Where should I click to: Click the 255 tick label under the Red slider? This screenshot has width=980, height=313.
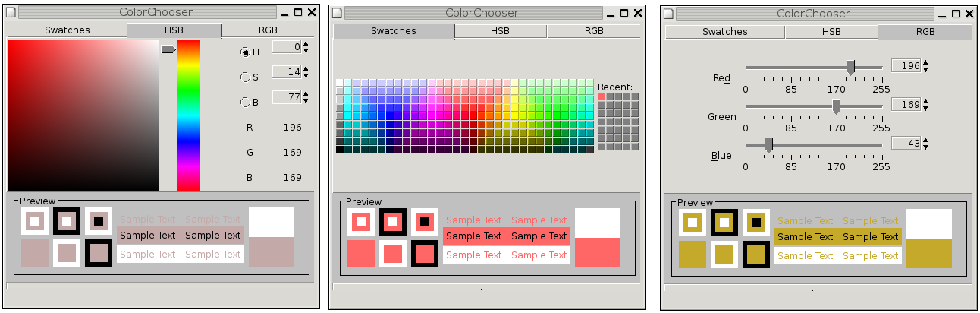tap(881, 90)
